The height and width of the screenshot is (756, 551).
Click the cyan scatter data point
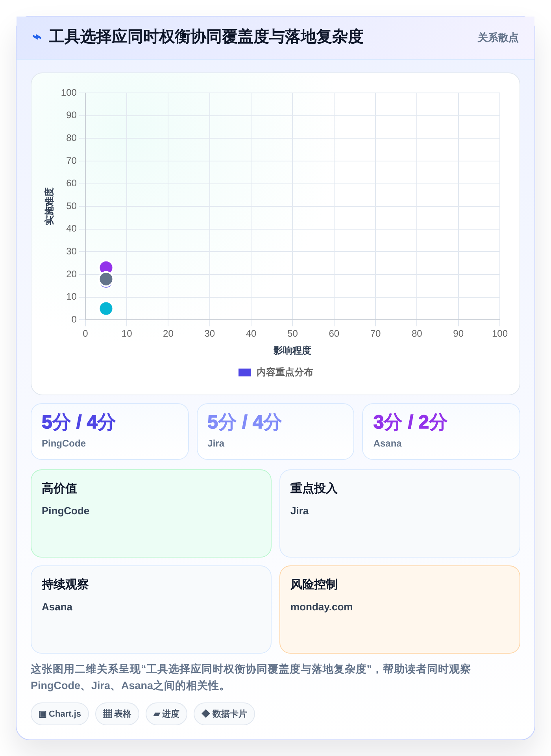(x=106, y=309)
